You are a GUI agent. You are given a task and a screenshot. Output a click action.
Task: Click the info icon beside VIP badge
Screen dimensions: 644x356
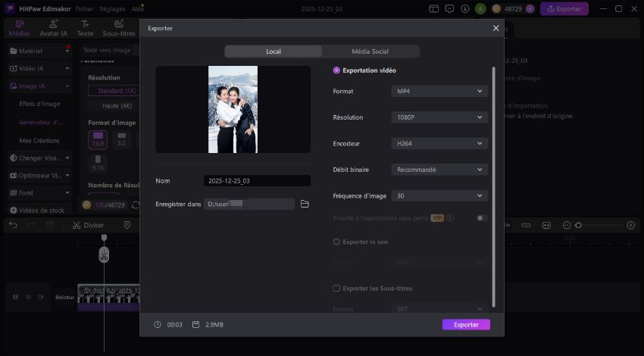point(450,218)
